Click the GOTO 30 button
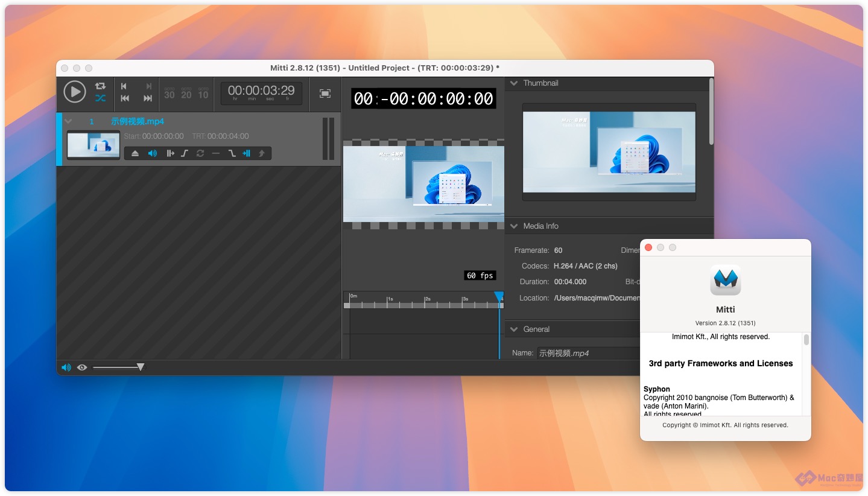The height and width of the screenshot is (496, 868). click(x=169, y=93)
